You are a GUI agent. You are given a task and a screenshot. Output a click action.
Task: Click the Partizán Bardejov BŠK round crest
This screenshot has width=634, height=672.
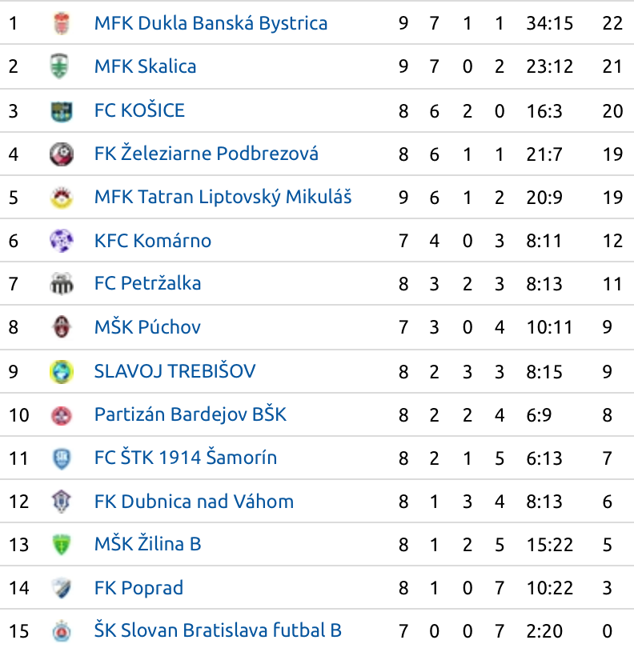[x=62, y=415]
